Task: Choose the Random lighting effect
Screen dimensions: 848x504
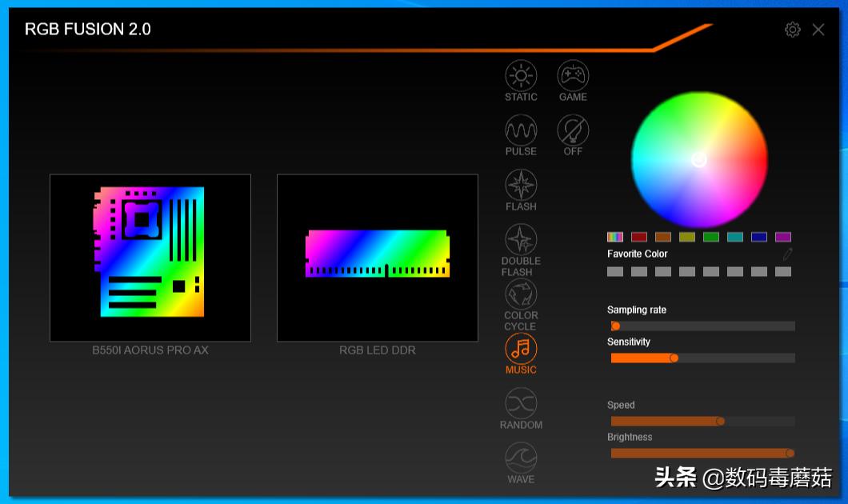Action: (x=521, y=409)
